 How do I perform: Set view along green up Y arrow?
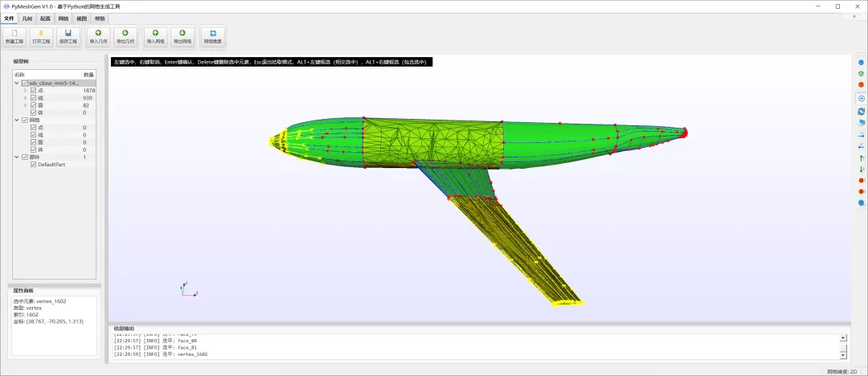tap(861, 157)
